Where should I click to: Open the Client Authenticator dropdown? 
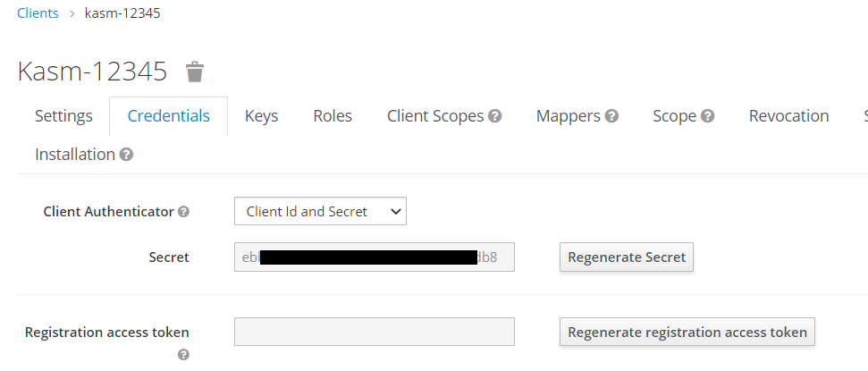(320, 212)
